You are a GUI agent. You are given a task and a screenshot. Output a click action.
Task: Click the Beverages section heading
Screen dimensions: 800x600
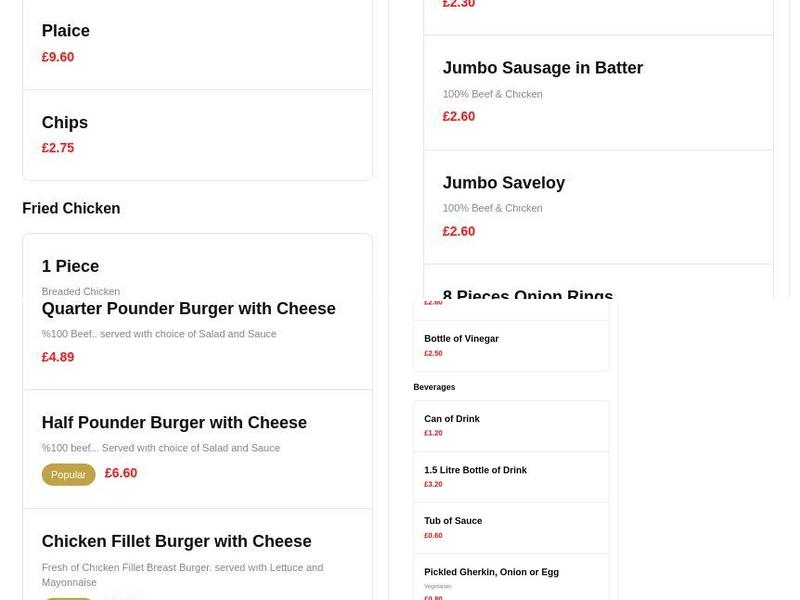point(435,387)
